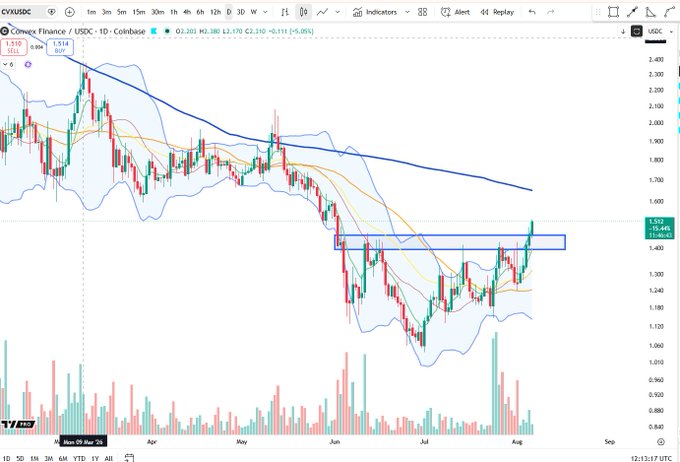Set date range to All
680x462 pixels.
tap(109, 458)
